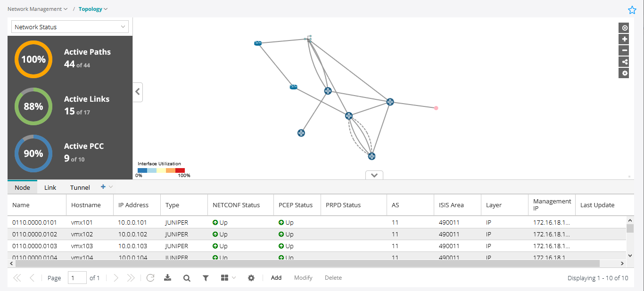Image resolution: width=644 pixels, height=291 pixels.
Task: Refresh the node table
Action: 150,278
